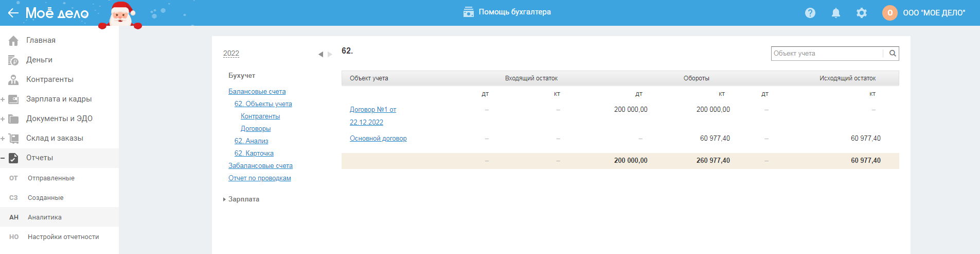Open the Отчет по проводкам link
The width and height of the screenshot is (980, 254).
pyautogui.click(x=260, y=178)
